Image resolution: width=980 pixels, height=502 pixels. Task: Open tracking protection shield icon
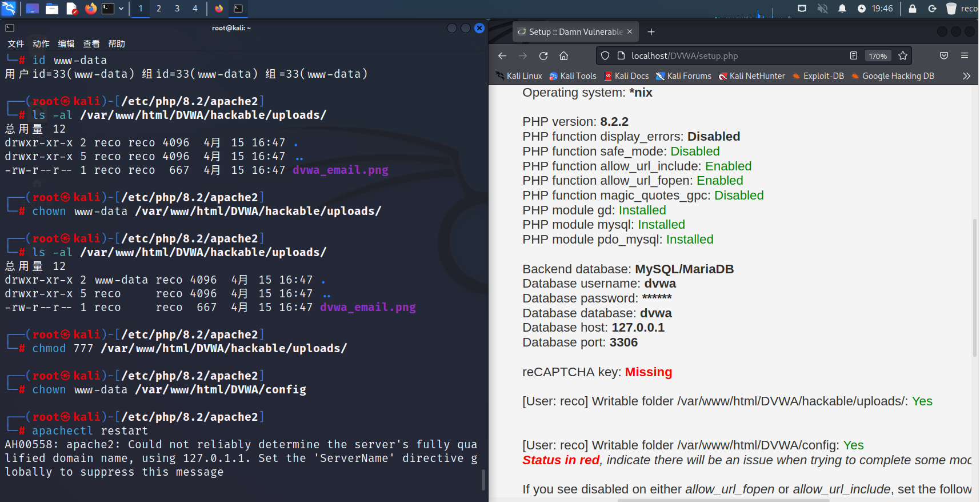(x=605, y=56)
